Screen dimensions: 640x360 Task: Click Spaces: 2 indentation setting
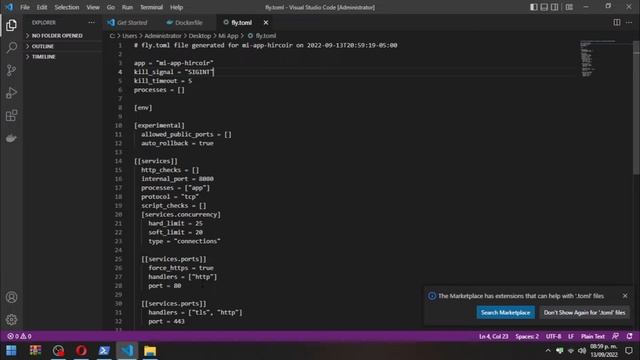[527, 336]
